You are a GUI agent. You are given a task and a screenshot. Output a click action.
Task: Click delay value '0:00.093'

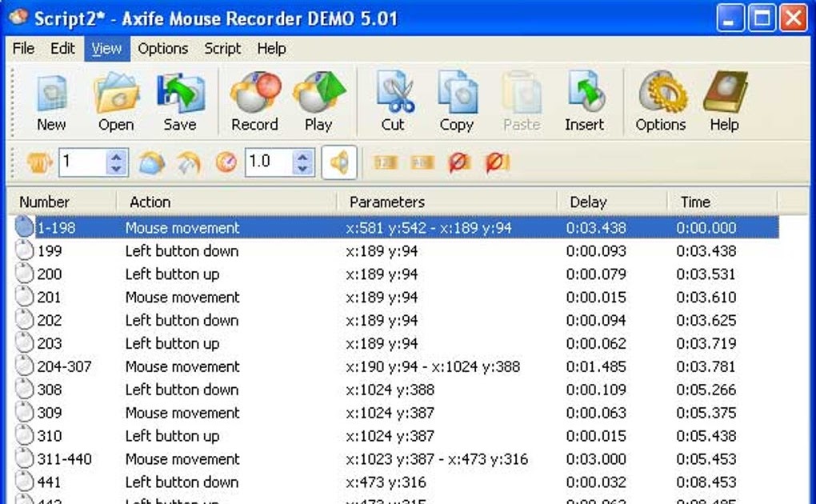(x=596, y=251)
